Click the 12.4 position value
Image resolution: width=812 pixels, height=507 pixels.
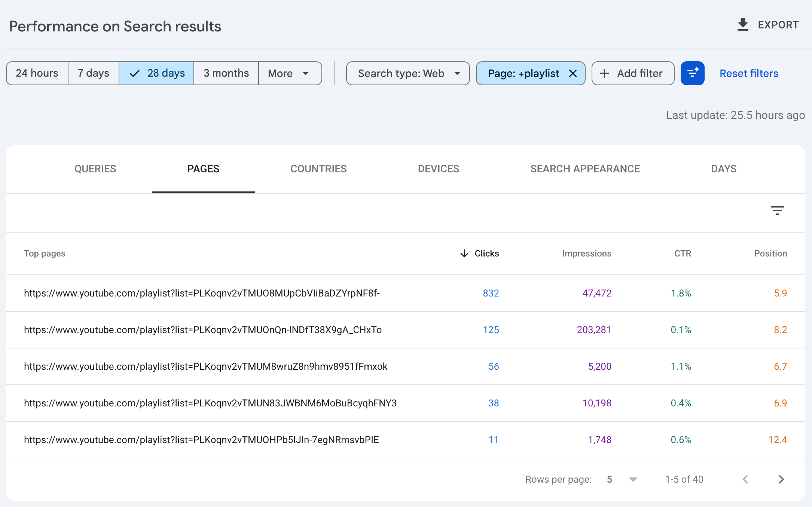coord(778,440)
